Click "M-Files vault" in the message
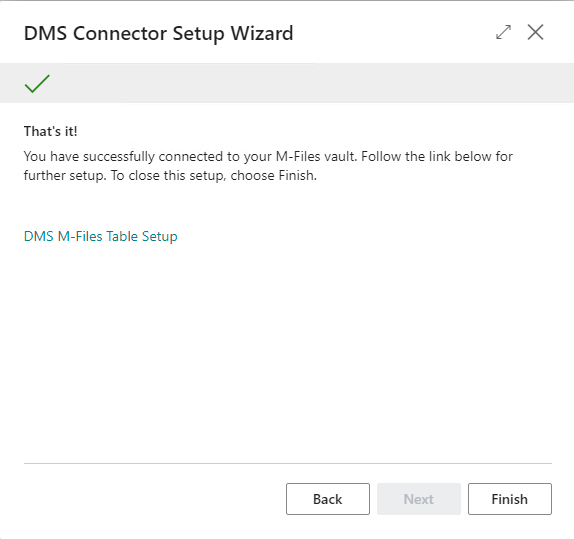 click(x=316, y=156)
